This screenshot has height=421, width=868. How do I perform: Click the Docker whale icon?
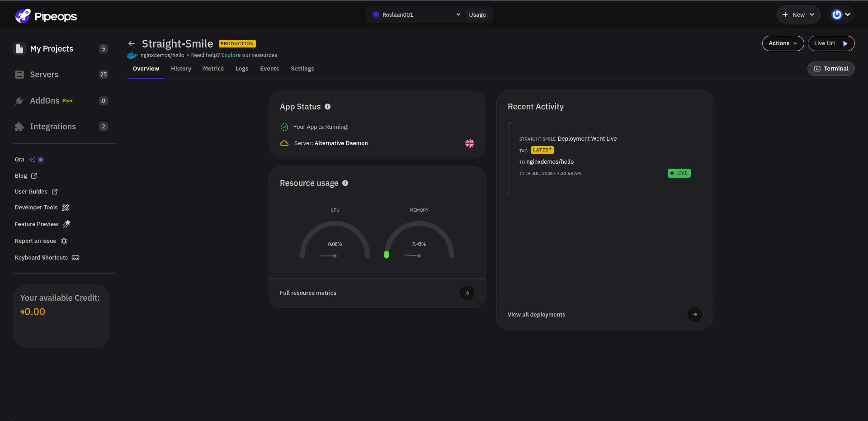click(132, 55)
